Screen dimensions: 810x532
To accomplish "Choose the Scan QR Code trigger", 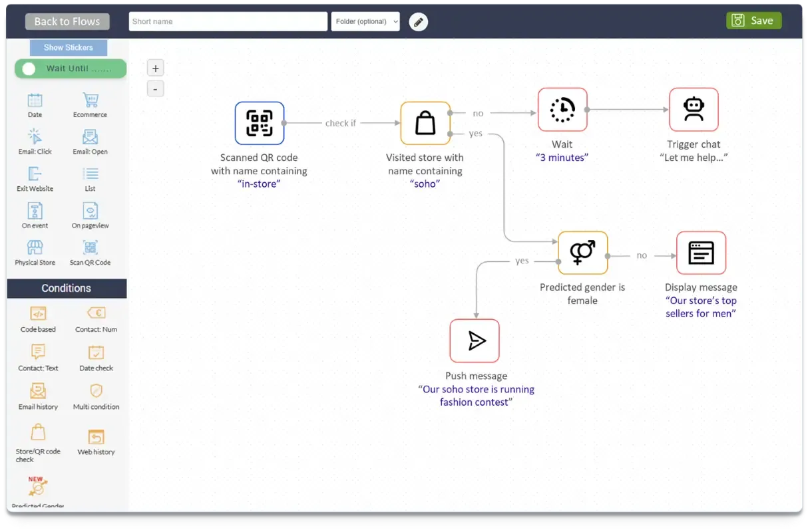I will pos(91,248).
